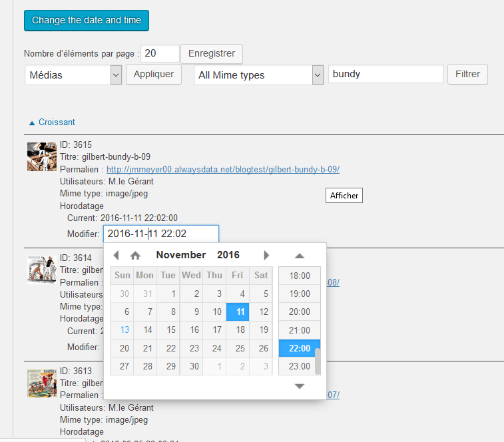Click the Wed column header
Image resolution: width=504 pixels, height=442 pixels.
click(191, 276)
